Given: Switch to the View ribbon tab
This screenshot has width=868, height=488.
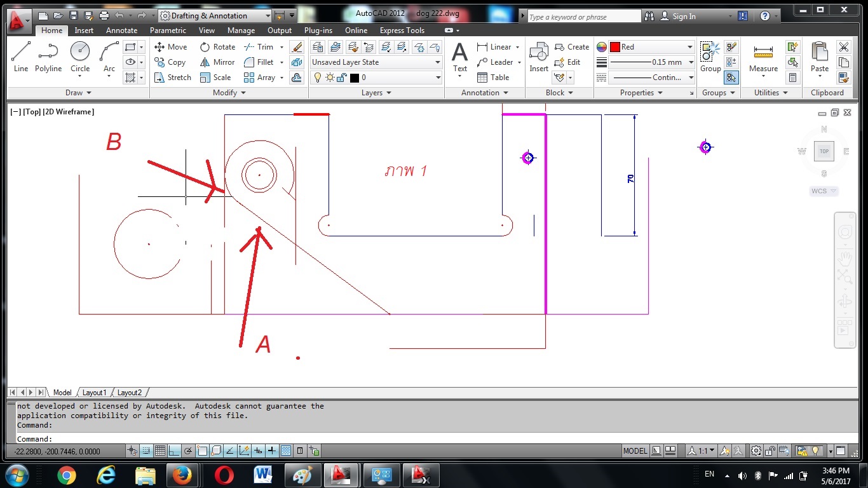Looking at the screenshot, I should tap(207, 30).
